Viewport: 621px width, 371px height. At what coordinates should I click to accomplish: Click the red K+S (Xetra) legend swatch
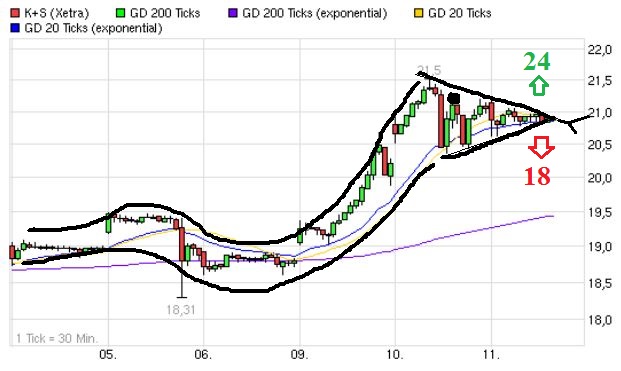click(x=15, y=13)
